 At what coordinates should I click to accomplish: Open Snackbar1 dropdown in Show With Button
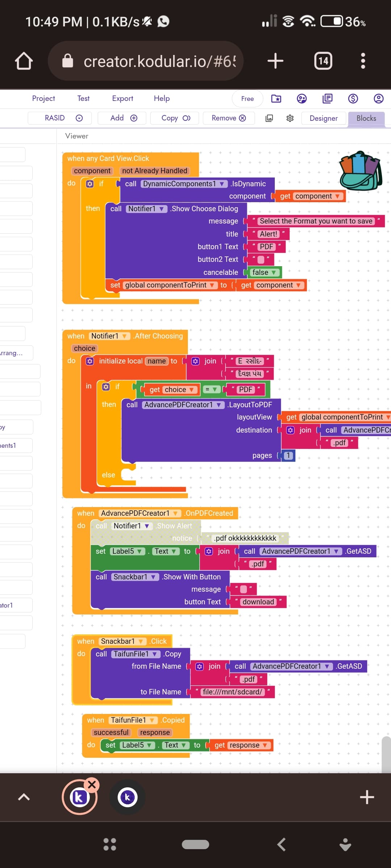[x=135, y=577]
